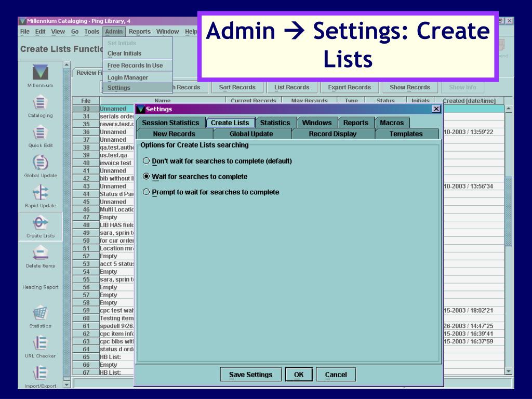Select file row 65 HB List

coord(103,357)
